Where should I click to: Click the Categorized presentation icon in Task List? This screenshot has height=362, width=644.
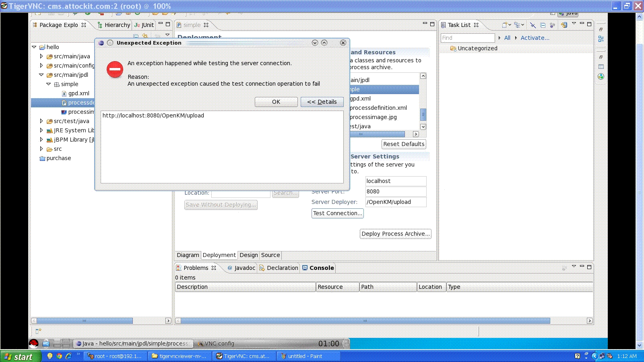tap(517, 25)
